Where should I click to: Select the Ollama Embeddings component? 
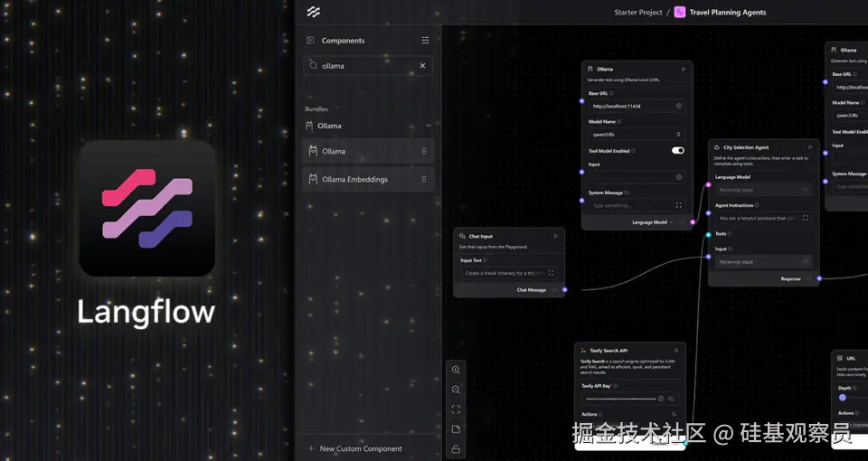click(368, 179)
